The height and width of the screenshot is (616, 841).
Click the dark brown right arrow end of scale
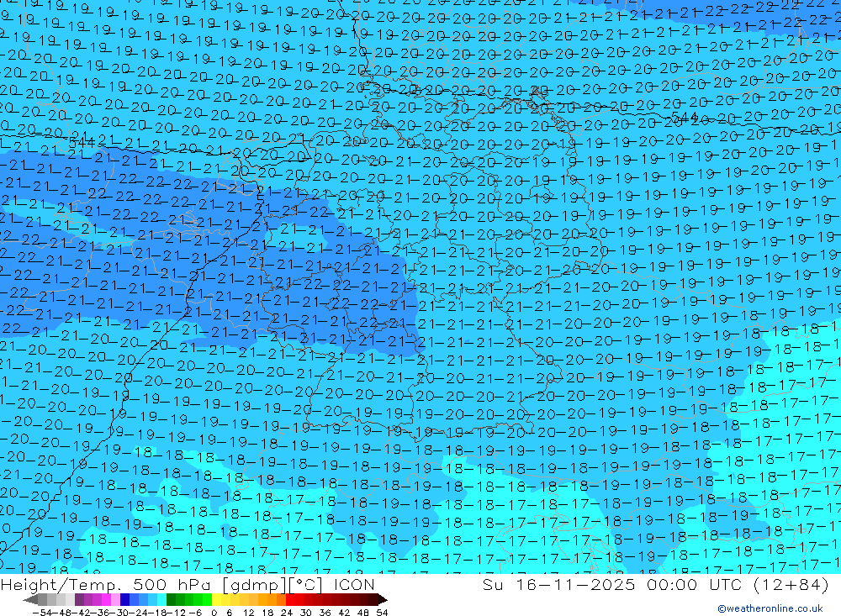382,600
